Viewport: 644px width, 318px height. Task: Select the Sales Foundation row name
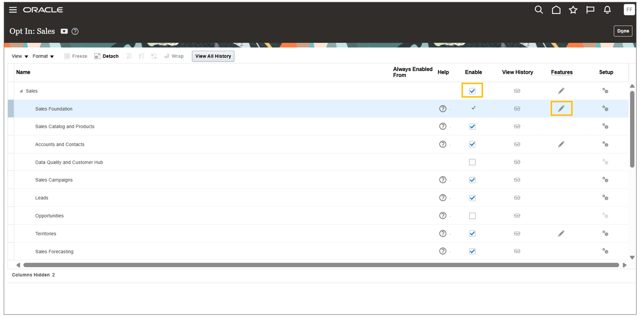[54, 109]
